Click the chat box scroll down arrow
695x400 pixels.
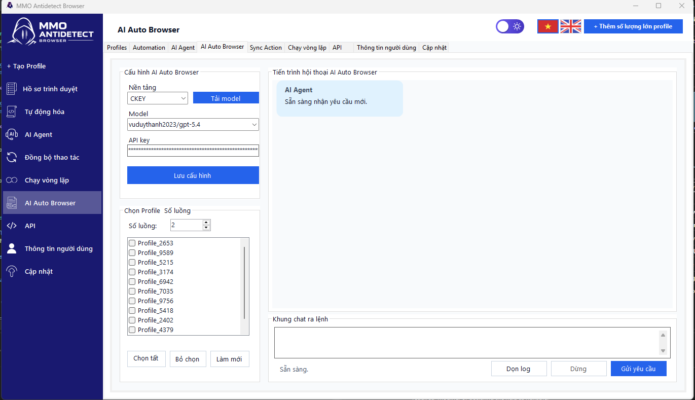[x=663, y=351]
